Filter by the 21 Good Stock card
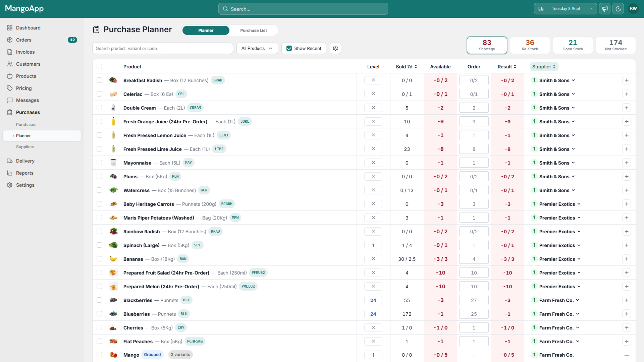This screenshot has width=644, height=362. click(573, 45)
